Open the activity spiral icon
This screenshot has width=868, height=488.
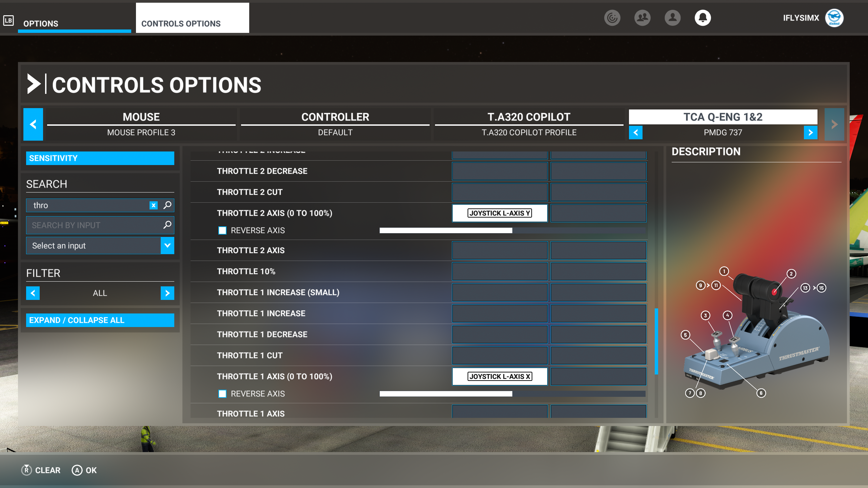pos(612,18)
